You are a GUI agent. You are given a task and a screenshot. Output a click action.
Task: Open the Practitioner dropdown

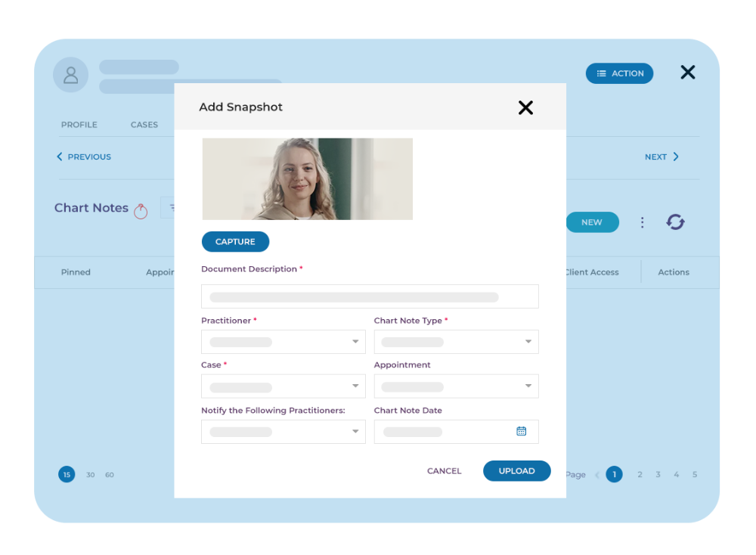(355, 341)
